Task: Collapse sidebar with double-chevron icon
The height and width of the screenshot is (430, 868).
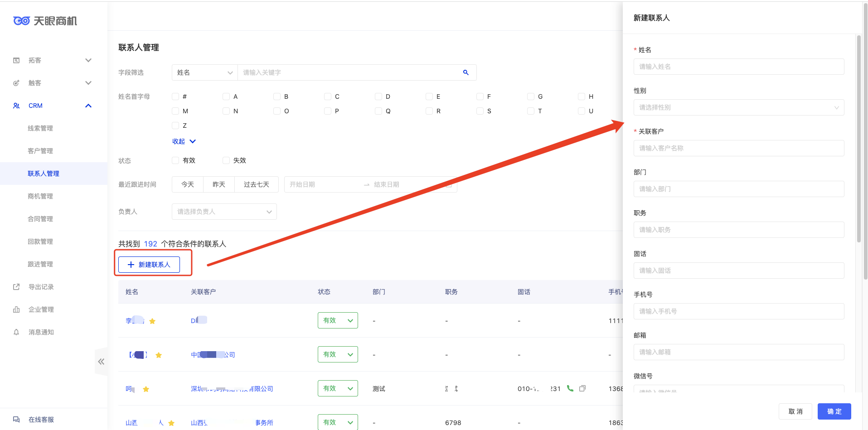Action: 101,362
